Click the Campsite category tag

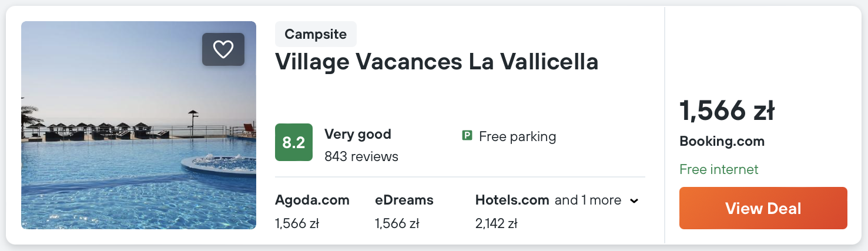click(x=316, y=34)
